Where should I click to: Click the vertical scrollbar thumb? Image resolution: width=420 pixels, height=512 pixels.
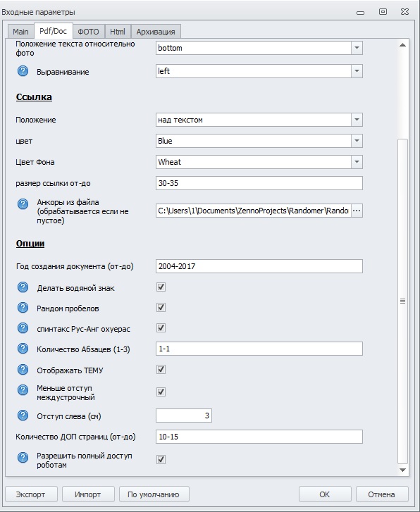(402, 301)
